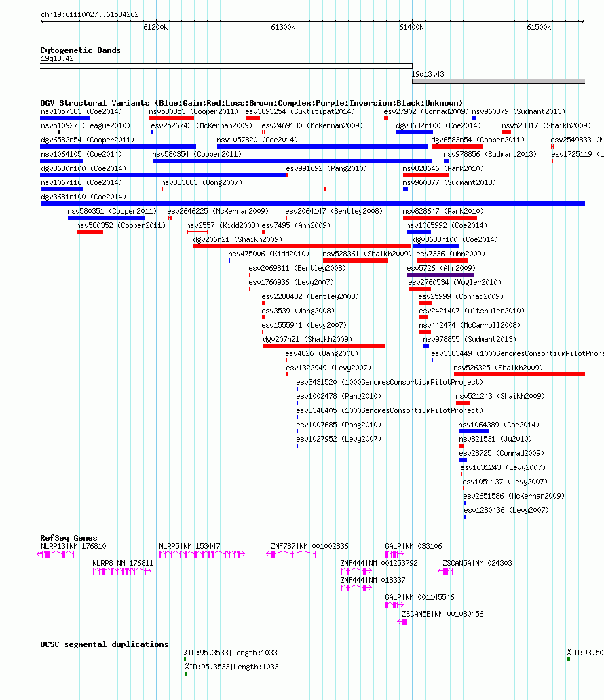Select variant nsv1057383 (Coe2014)

point(81,112)
